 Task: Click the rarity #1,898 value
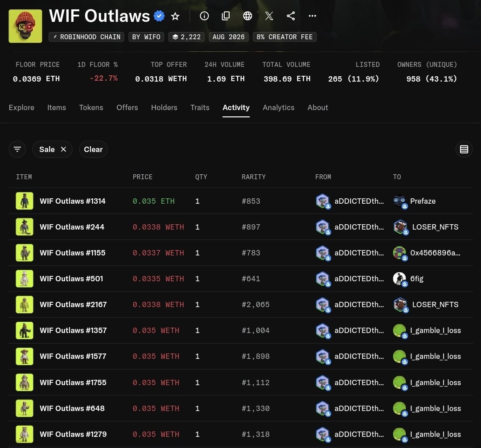click(255, 356)
